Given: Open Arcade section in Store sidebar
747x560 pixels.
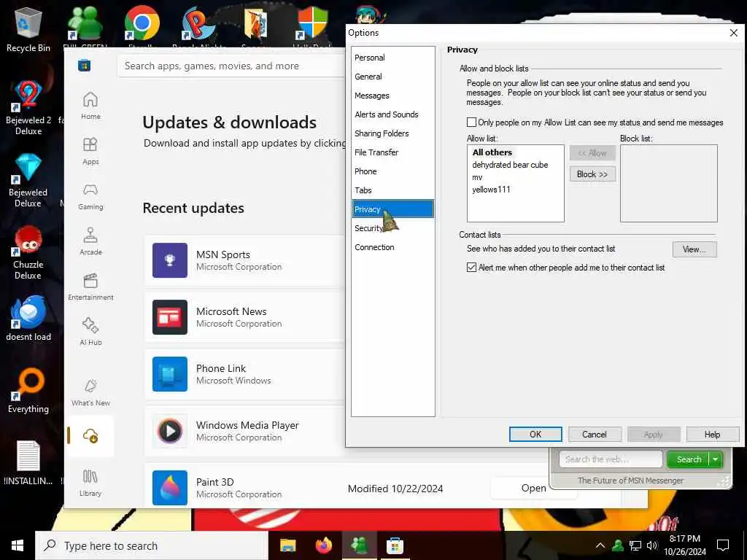Looking at the screenshot, I should tap(90, 241).
